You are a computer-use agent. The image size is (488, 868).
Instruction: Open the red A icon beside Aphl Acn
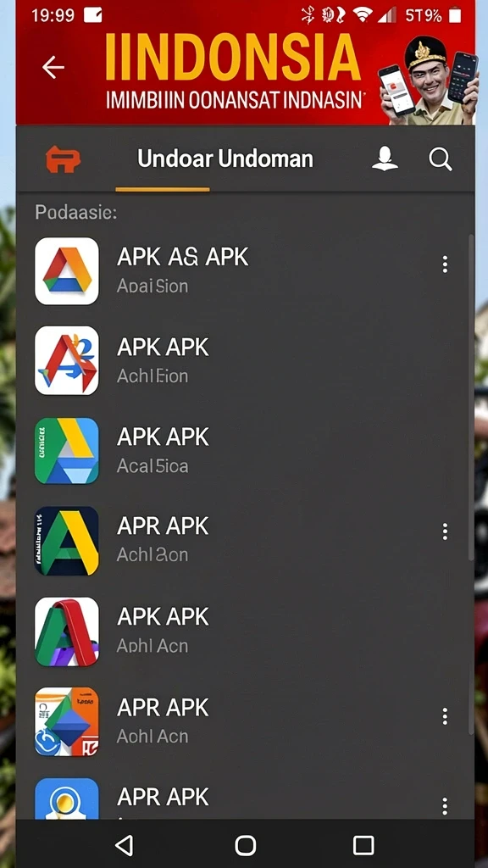pos(67,632)
